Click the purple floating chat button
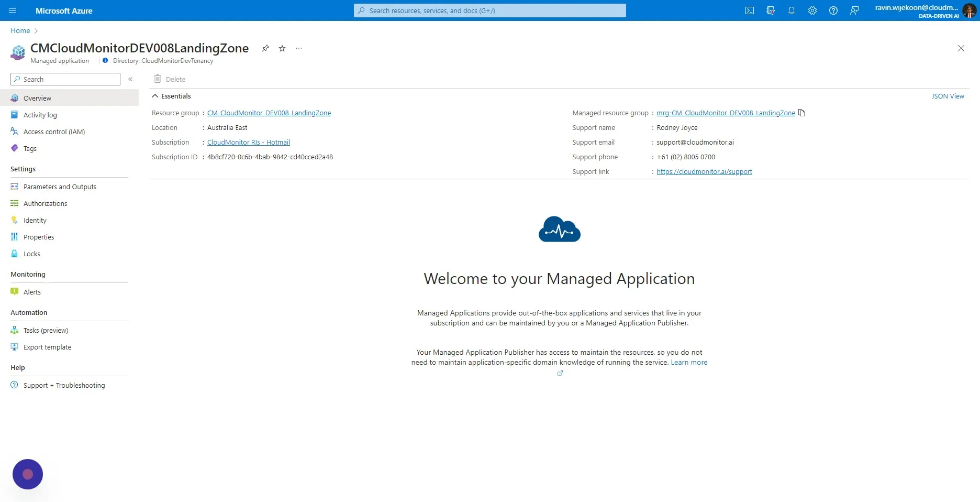The height and width of the screenshot is (502, 980). 28,474
